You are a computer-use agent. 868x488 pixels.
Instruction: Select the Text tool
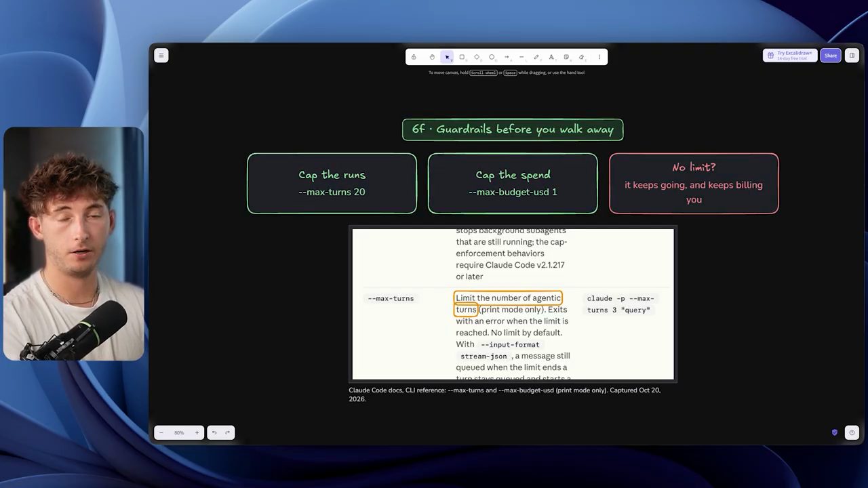[x=551, y=57]
